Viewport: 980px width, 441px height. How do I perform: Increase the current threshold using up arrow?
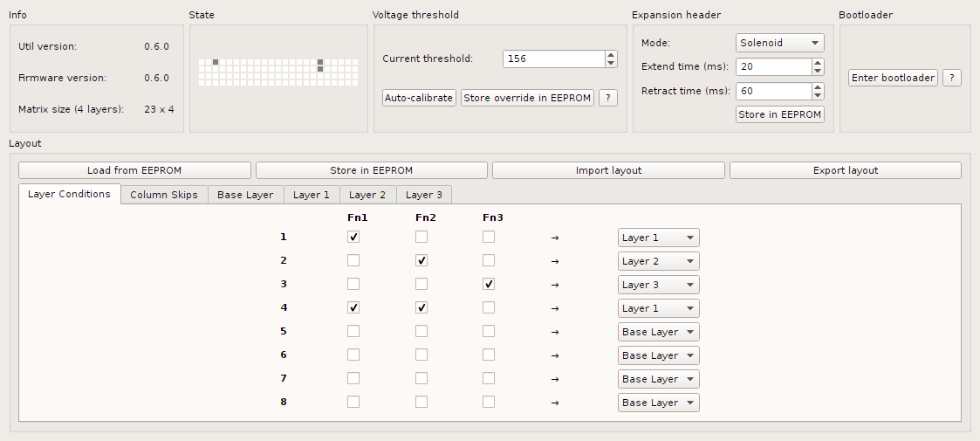pos(611,55)
